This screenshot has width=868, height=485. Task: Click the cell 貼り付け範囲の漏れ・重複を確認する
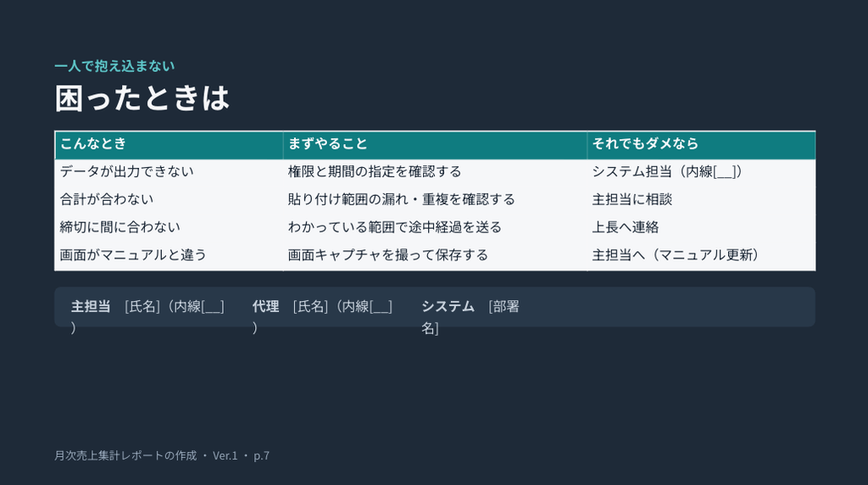point(435,200)
